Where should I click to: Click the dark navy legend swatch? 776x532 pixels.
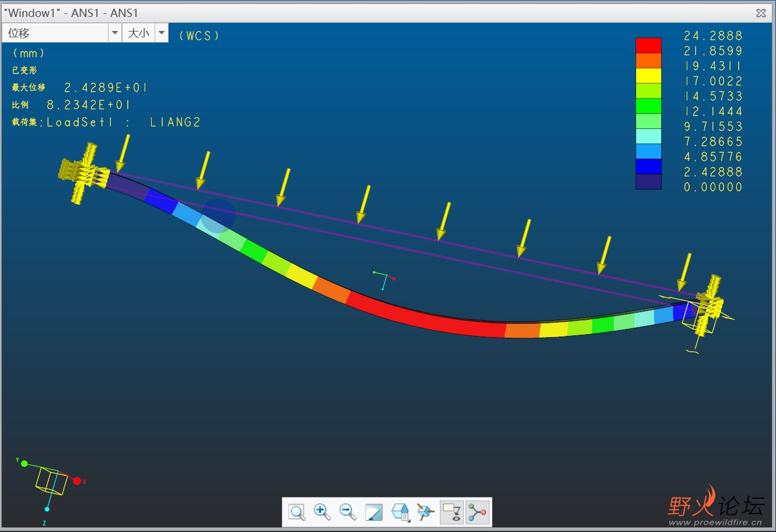coord(648,182)
